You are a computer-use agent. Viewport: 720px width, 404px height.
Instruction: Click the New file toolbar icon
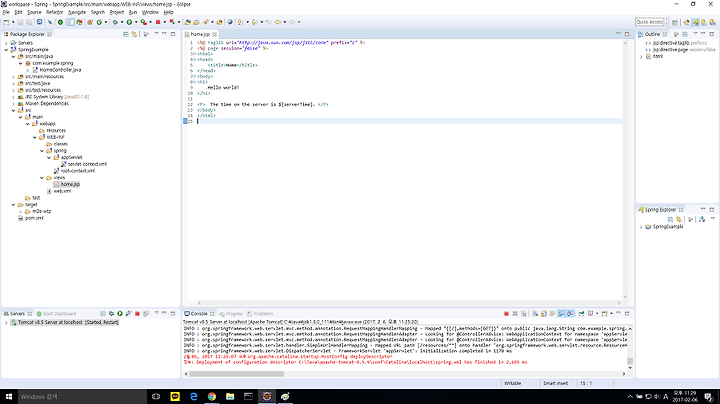point(6,22)
